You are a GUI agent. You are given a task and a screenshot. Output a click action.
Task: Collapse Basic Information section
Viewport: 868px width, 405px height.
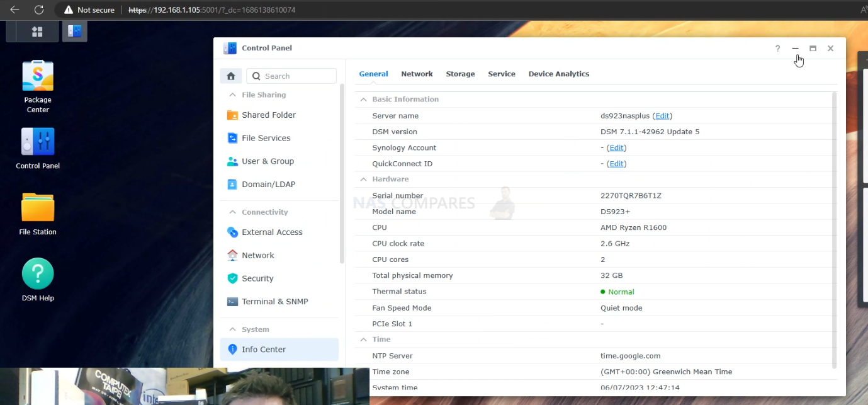[363, 100]
